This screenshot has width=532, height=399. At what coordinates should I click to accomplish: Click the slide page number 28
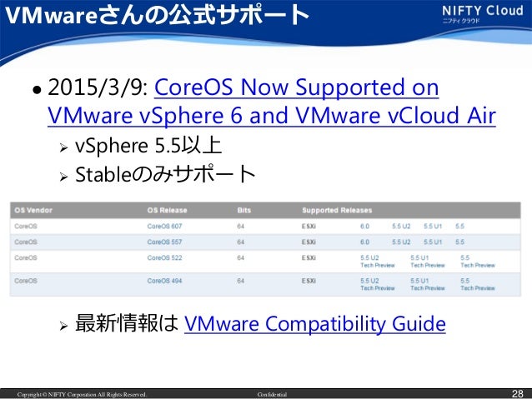click(518, 393)
